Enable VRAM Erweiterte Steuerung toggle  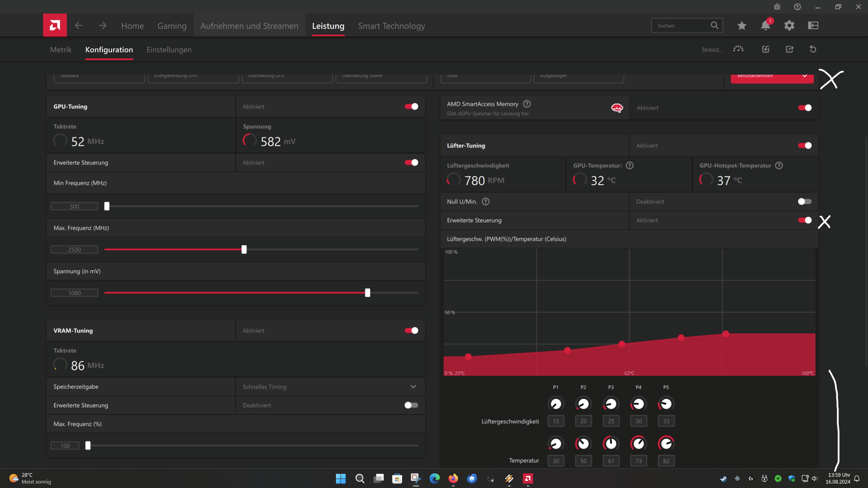(x=411, y=405)
